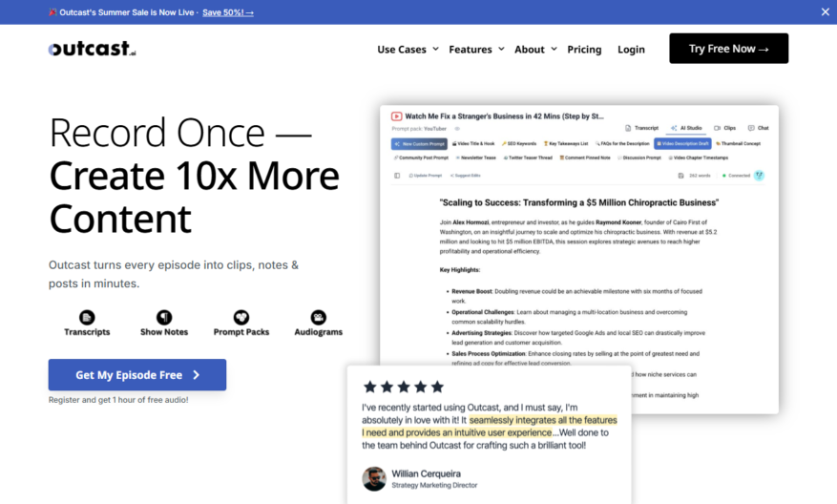The width and height of the screenshot is (837, 504).
Task: Select Thumbnail Concept prompt
Action: [739, 143]
